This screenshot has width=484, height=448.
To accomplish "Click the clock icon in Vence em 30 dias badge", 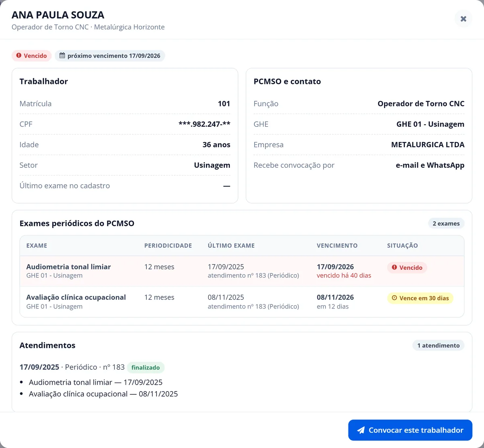I will click(x=394, y=298).
